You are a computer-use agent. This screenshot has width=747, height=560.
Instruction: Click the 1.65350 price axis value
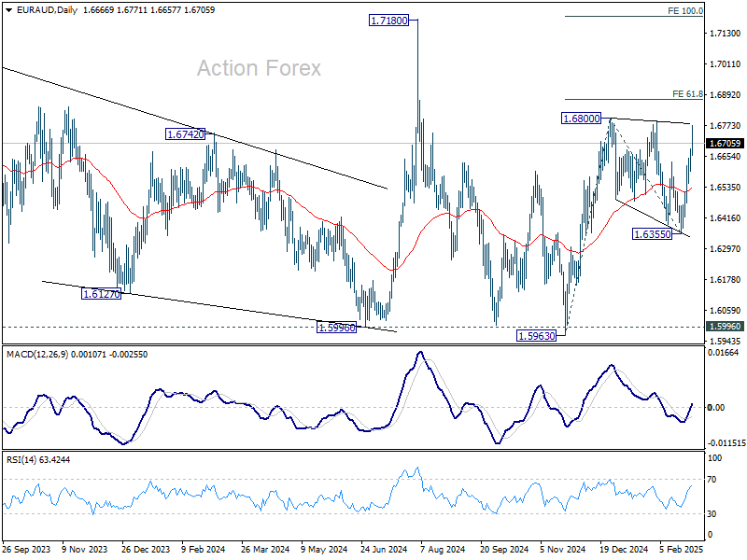pyautogui.click(x=726, y=188)
